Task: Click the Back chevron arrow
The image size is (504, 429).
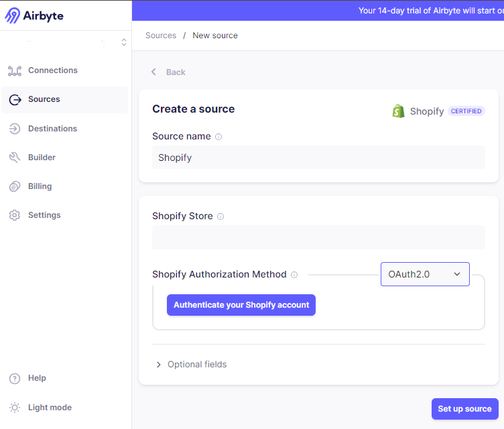Action: tap(153, 72)
